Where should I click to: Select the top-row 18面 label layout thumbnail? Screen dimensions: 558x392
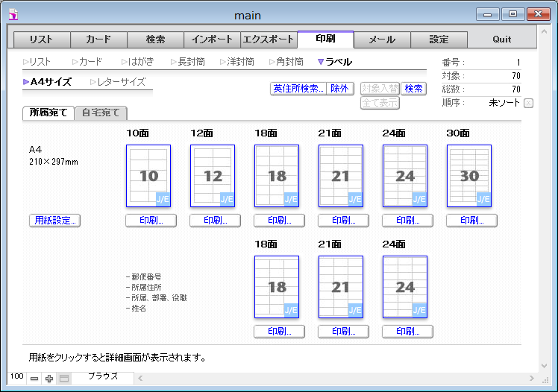pyautogui.click(x=277, y=176)
